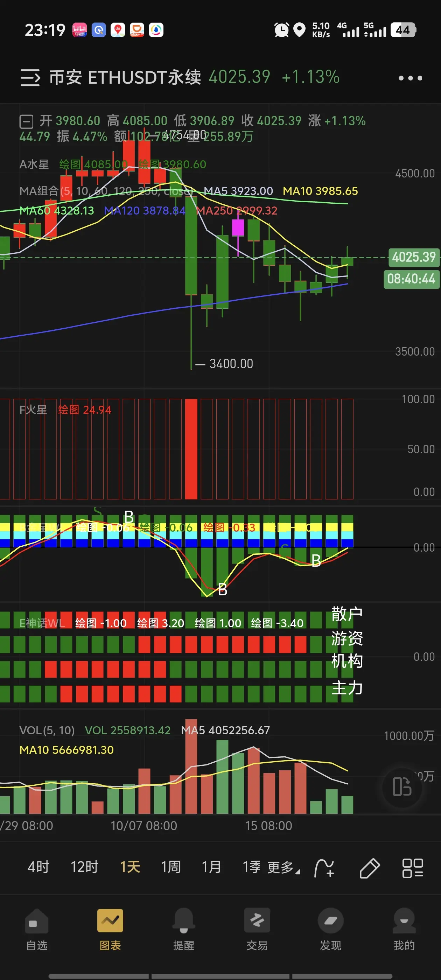Tap the 3500.00 price axis label
Viewport: 441px width, 980px height.
[x=415, y=351]
